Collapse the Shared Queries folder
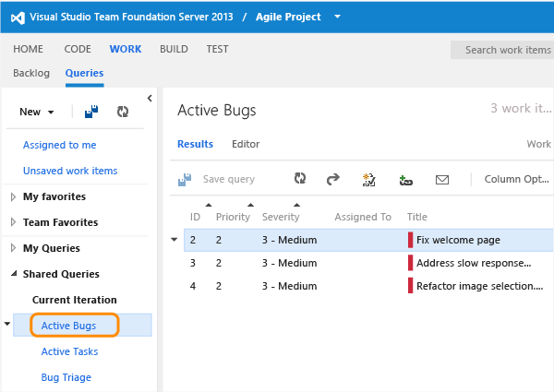The width and height of the screenshot is (554, 392). pos(14,273)
